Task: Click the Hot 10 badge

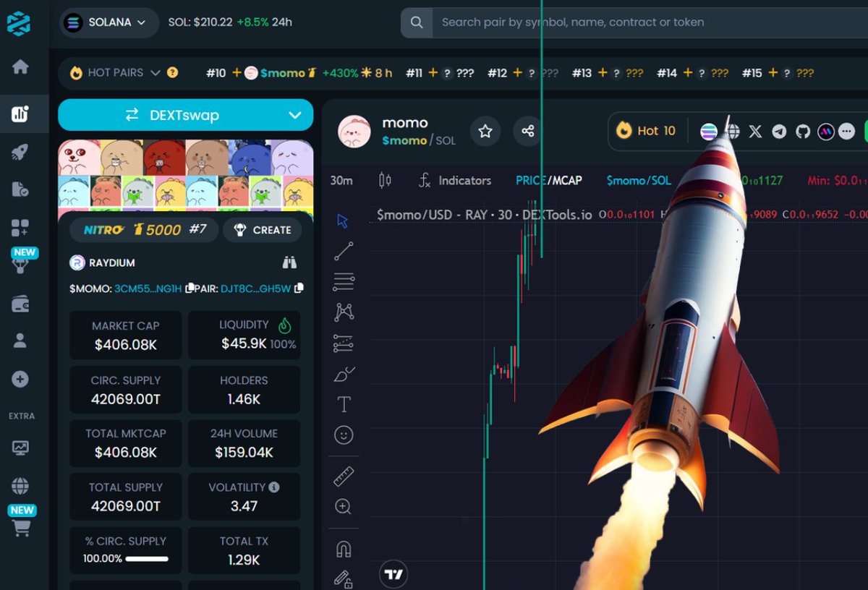Action: tap(646, 131)
